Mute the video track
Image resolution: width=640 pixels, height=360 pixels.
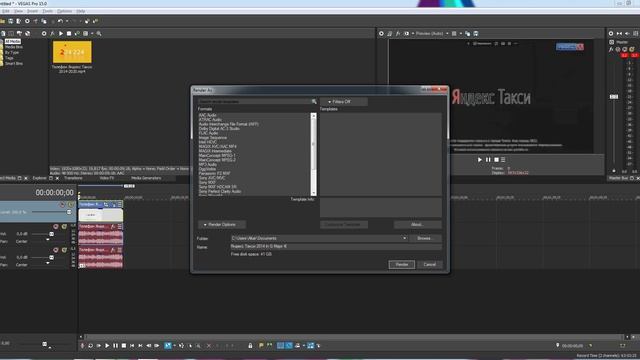pos(62,204)
